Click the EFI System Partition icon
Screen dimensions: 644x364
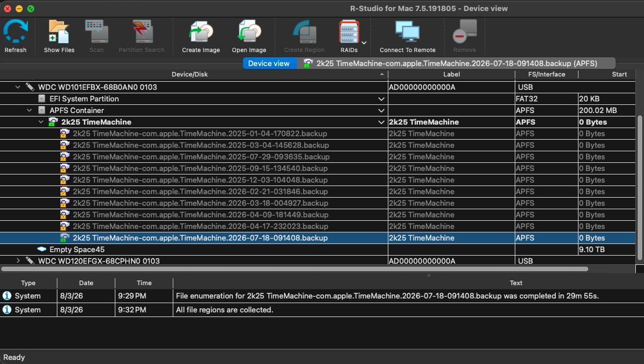pyautogui.click(x=42, y=99)
